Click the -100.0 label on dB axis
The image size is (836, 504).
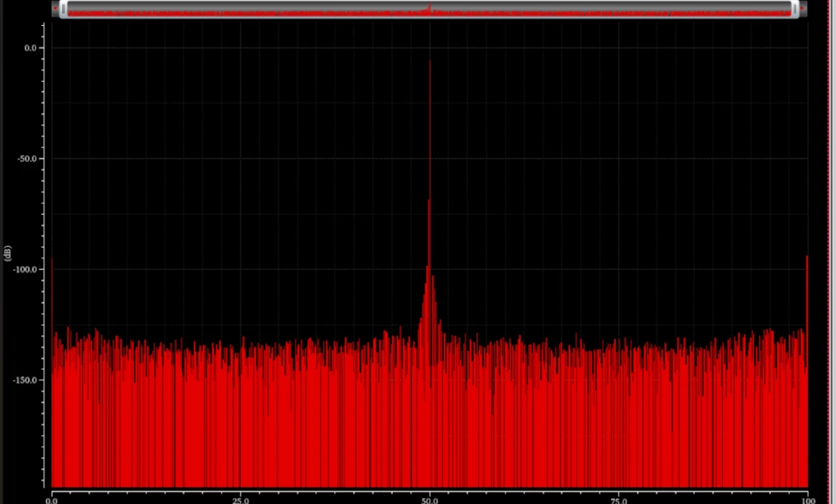tap(26, 270)
